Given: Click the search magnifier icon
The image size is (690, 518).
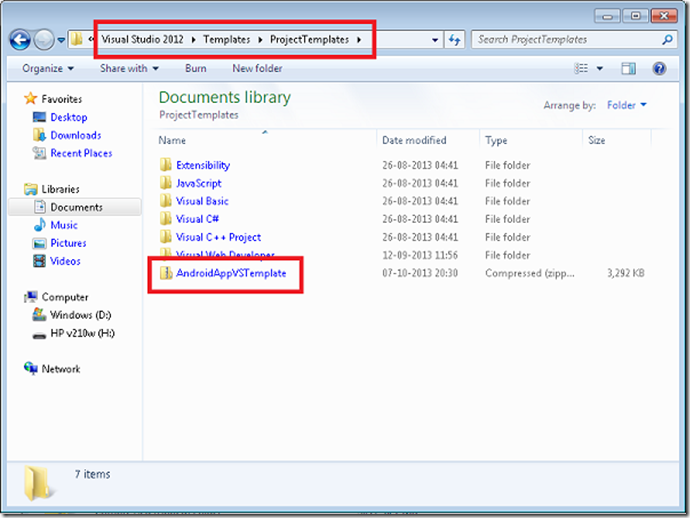Looking at the screenshot, I should tap(668, 40).
